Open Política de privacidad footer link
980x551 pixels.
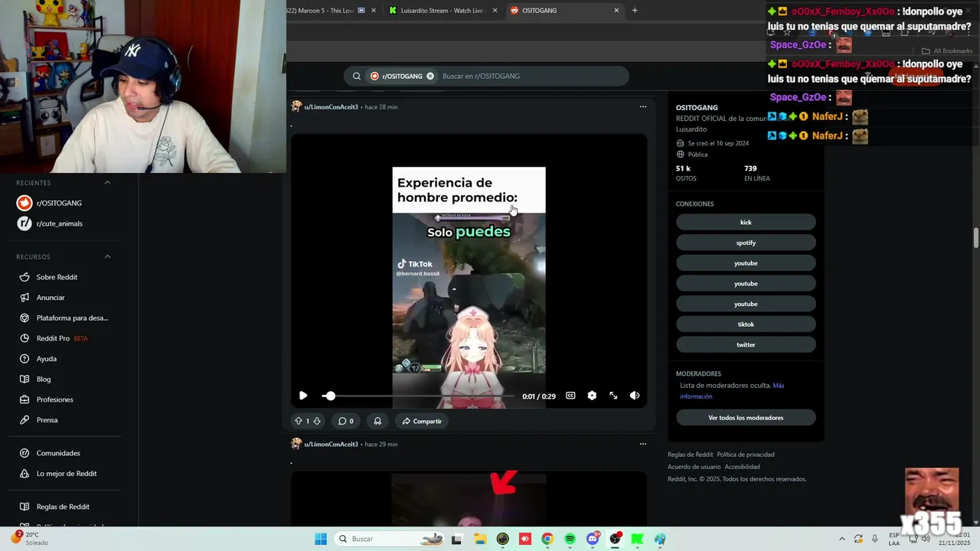[x=745, y=455]
